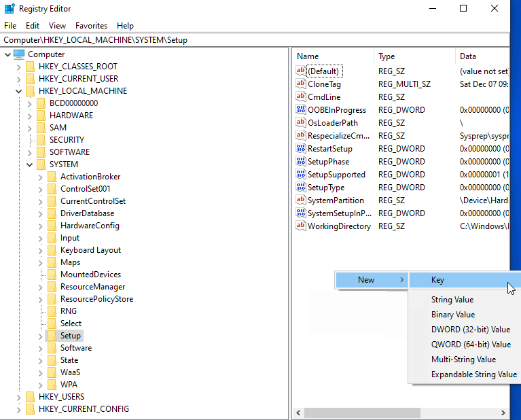Click the string icon beside SystemPartition
The height and width of the screenshot is (420, 521).
pos(301,200)
